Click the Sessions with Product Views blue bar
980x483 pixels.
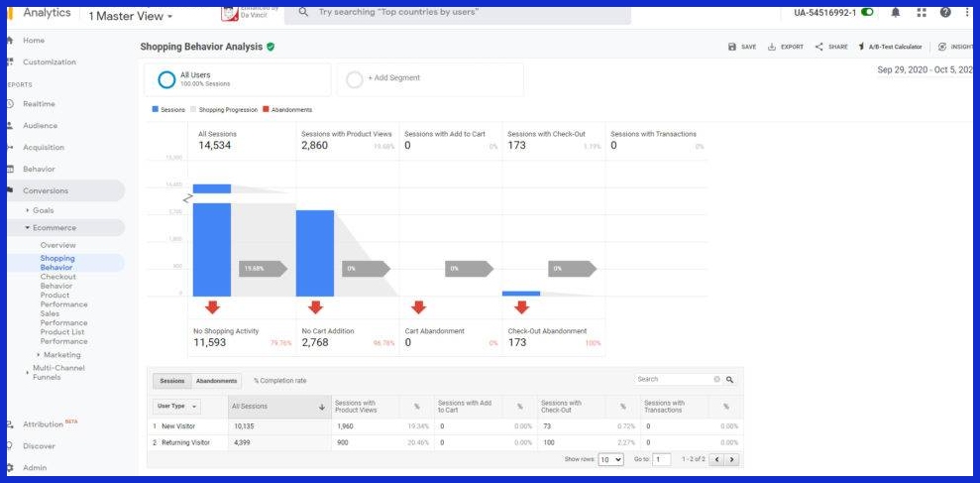tap(315, 253)
